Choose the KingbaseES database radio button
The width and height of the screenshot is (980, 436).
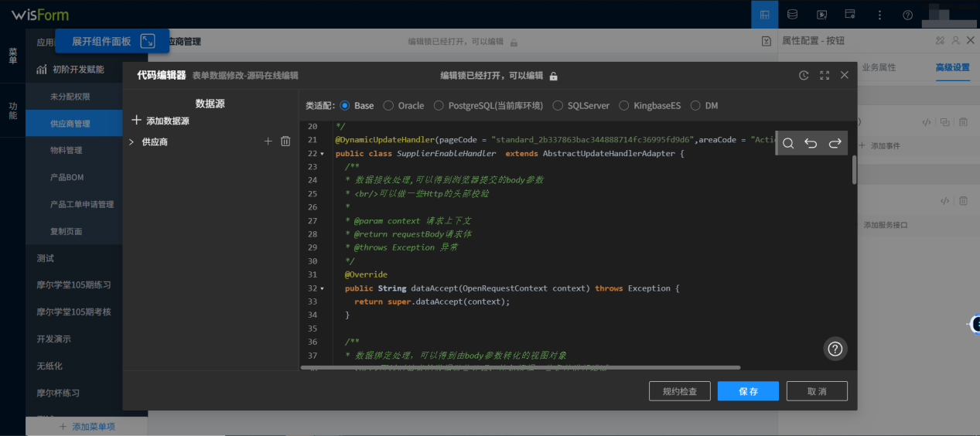click(624, 106)
